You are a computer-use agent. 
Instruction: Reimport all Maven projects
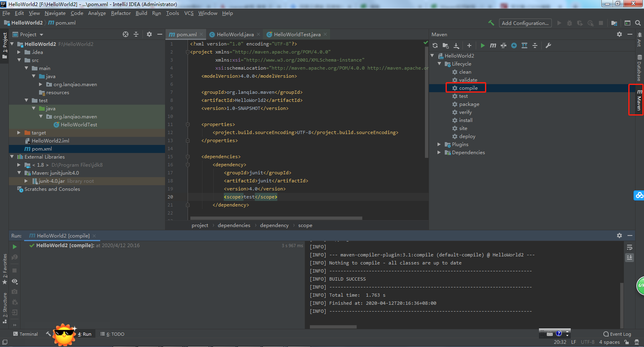click(435, 45)
